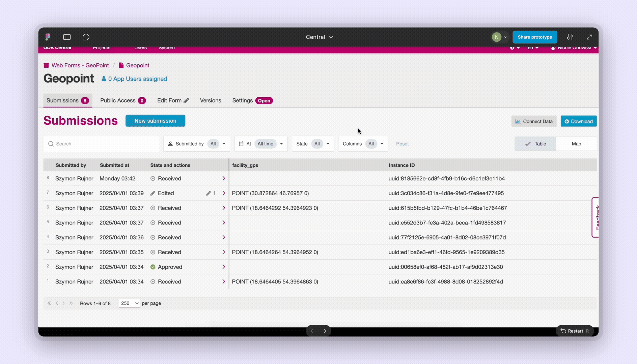Click the edit pencil icon on row 7
The width and height of the screenshot is (637, 364).
[x=209, y=193]
